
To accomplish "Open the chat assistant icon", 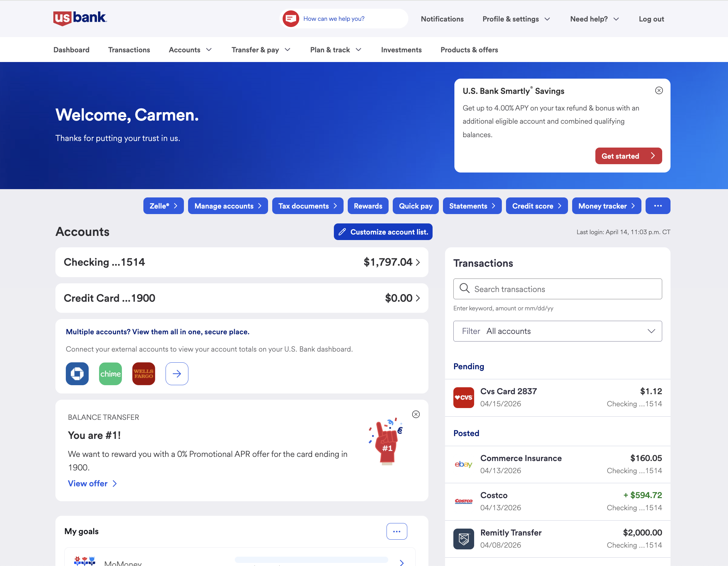I will tap(291, 19).
